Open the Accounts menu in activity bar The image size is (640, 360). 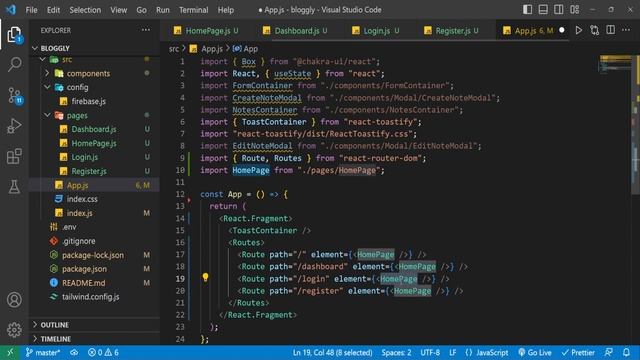14,300
